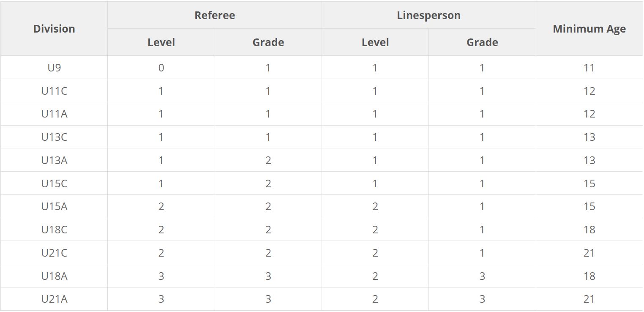644x312 pixels.
Task: Click the Level subheader under Referee
Action: click(x=161, y=42)
